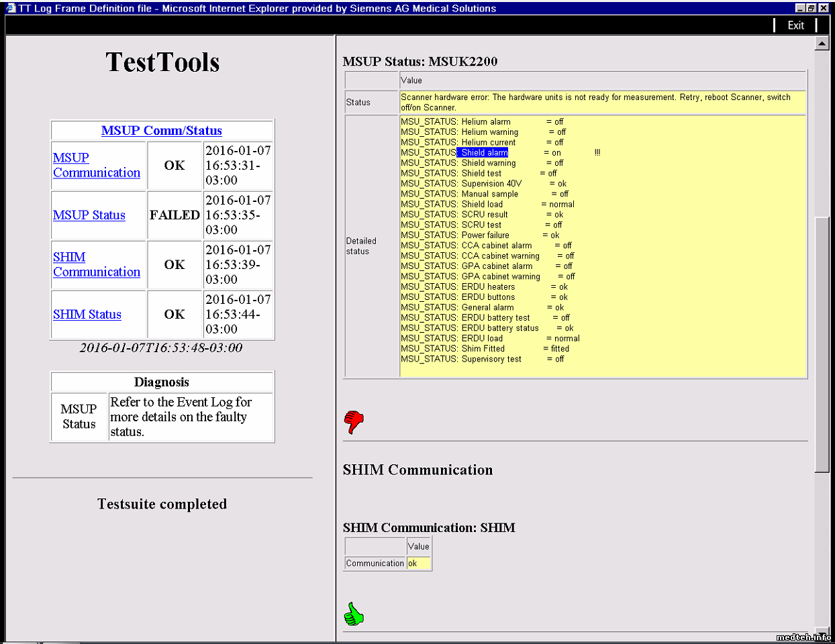
Task: Open the MSUP Status test link
Action: pyautogui.click(x=89, y=215)
